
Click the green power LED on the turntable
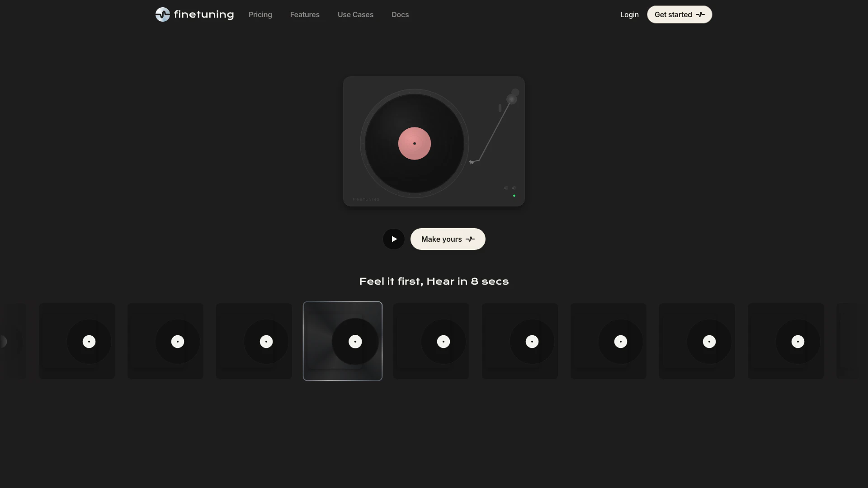point(514,196)
